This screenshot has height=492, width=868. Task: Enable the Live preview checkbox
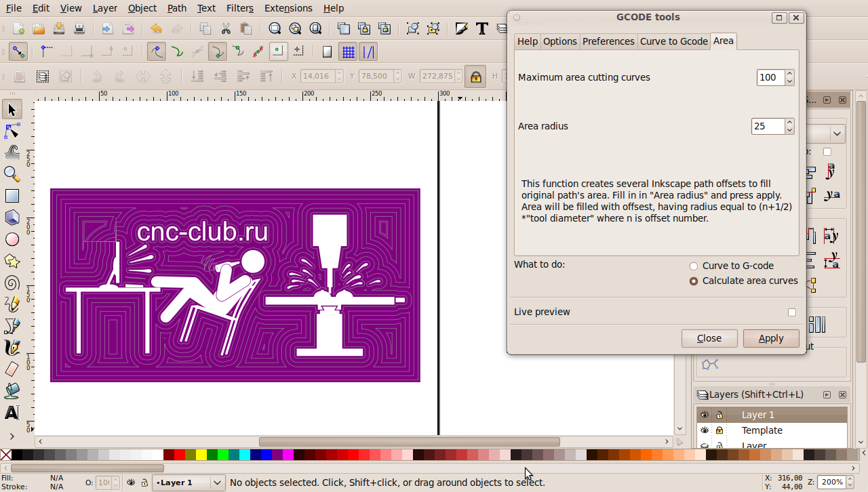point(791,312)
